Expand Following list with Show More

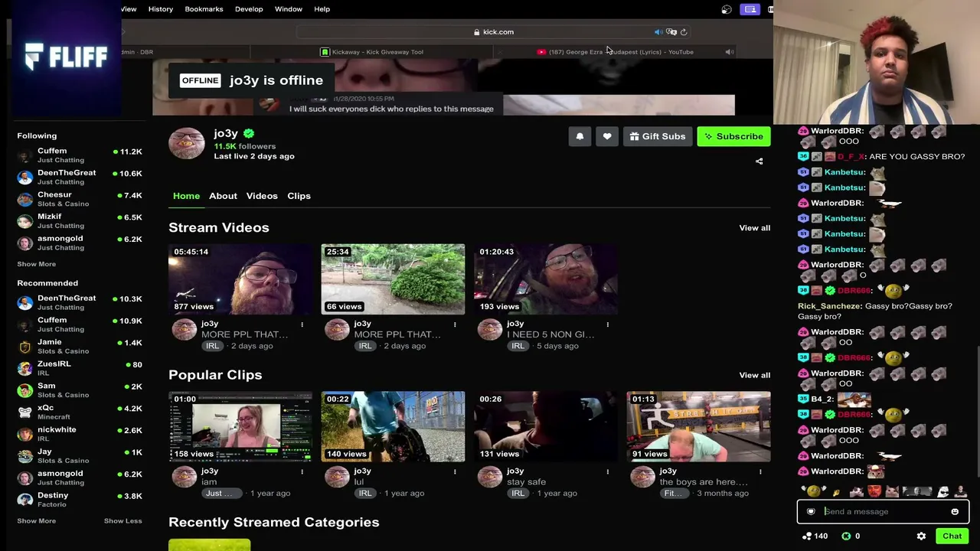(36, 264)
